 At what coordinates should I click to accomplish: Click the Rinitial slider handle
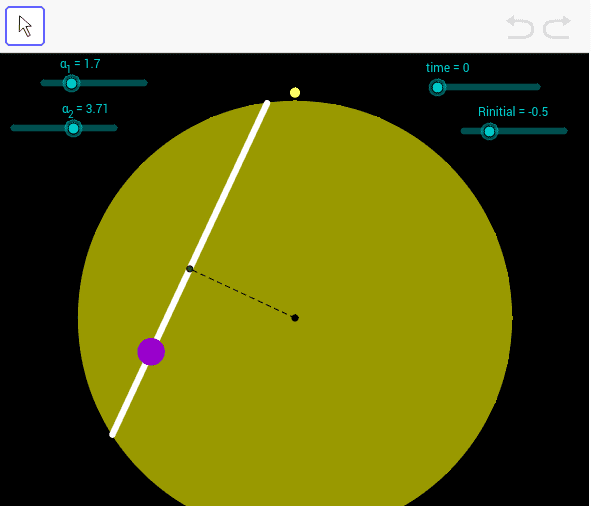click(489, 132)
